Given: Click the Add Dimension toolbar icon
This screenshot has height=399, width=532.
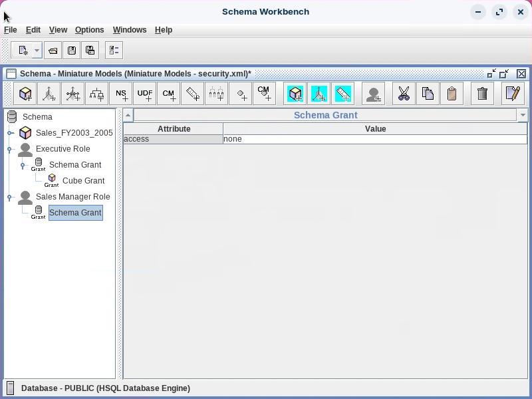Looking at the screenshot, I should pos(49,94).
